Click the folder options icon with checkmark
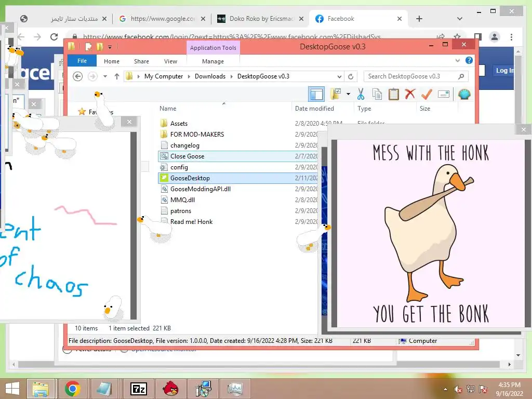The width and height of the screenshot is (532, 399). coord(336,94)
